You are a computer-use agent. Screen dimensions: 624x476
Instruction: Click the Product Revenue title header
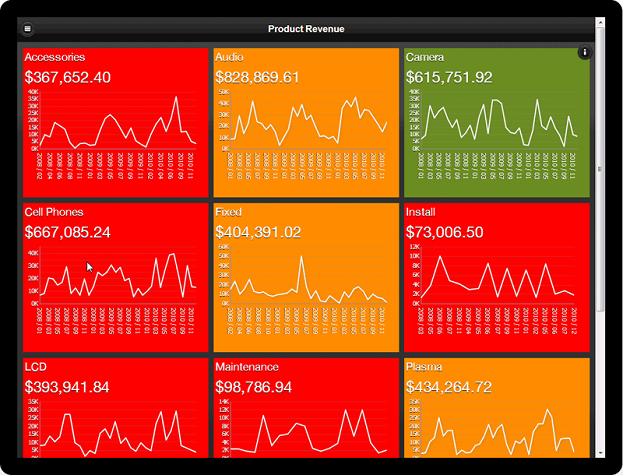(306, 29)
